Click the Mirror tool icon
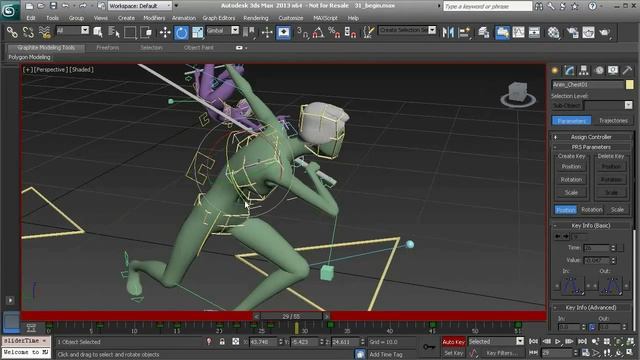The width and height of the screenshot is (640, 360). (448, 32)
